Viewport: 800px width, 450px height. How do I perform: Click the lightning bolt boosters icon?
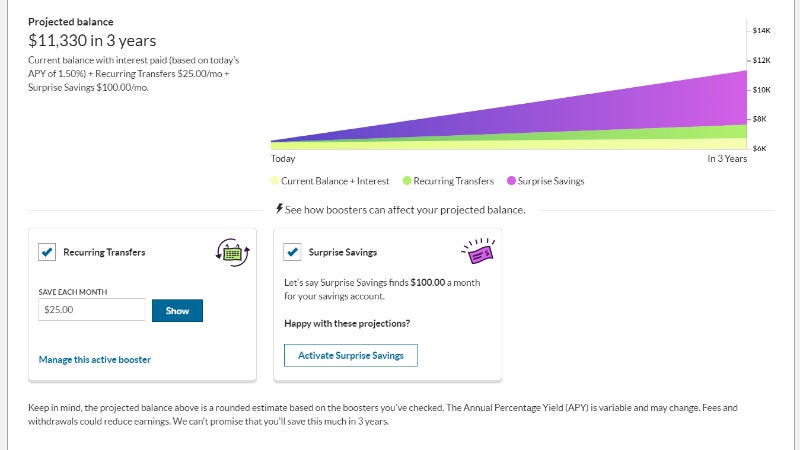pos(279,209)
